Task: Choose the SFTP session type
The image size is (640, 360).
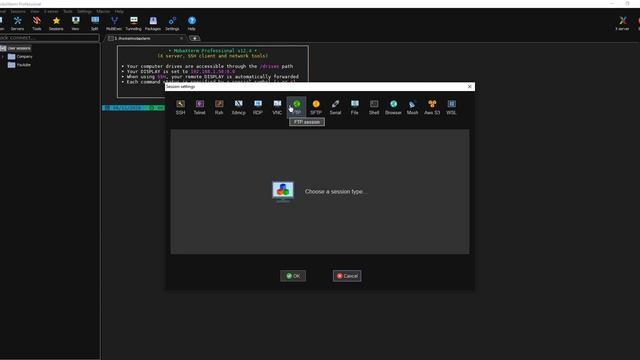Action: (316, 107)
